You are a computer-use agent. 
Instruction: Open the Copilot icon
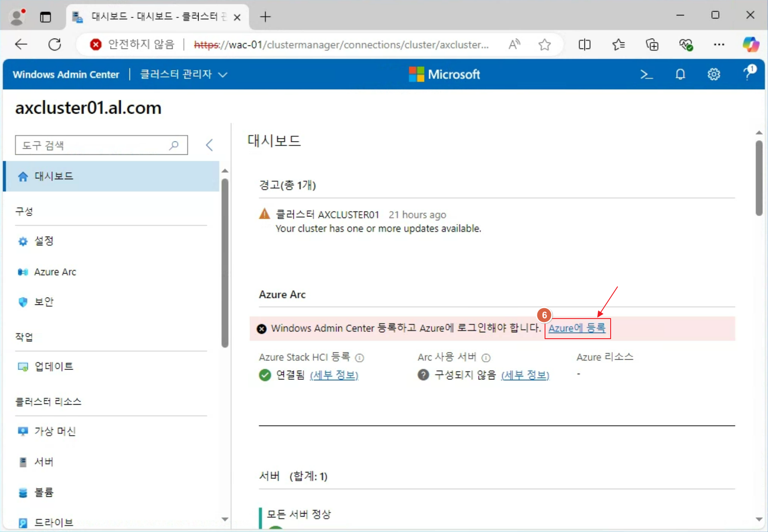[751, 44]
